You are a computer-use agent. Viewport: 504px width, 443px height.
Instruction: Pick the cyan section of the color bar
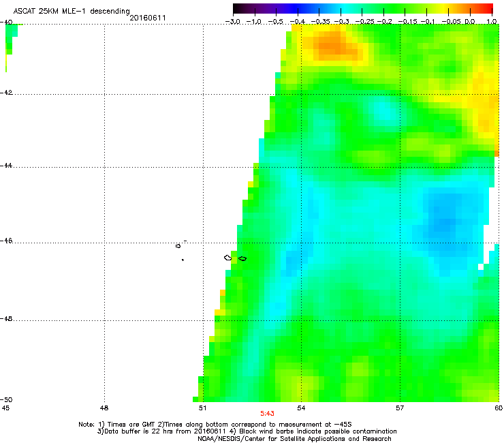coord(345,8)
